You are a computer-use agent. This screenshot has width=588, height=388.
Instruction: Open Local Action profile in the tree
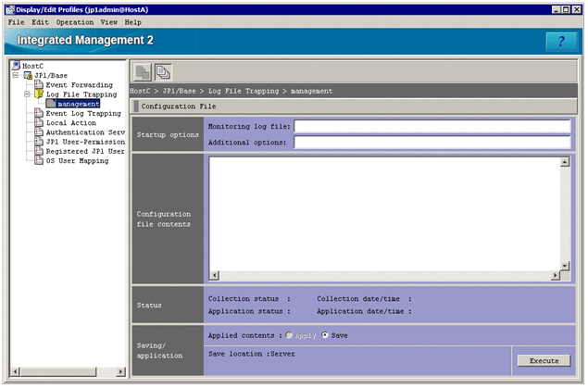tap(70, 122)
